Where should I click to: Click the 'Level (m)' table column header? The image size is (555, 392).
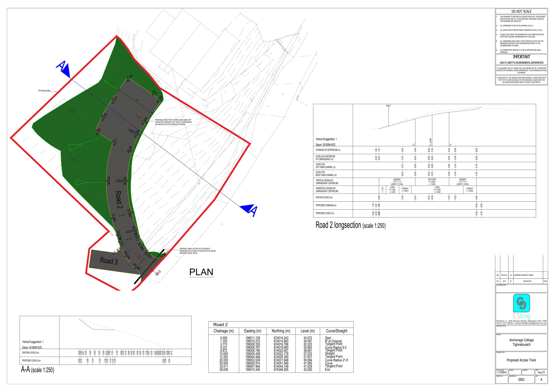click(307, 331)
